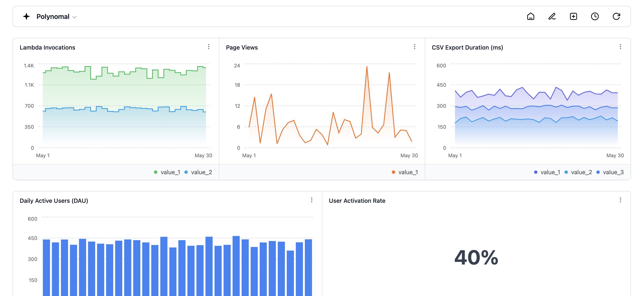Open User Activation Rate panel options menu

tap(620, 200)
